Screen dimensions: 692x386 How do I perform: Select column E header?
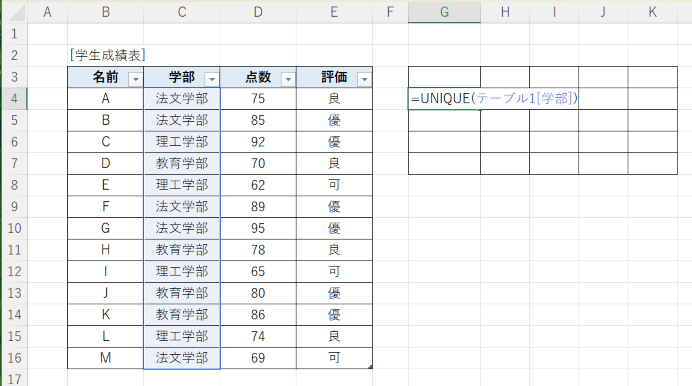click(335, 12)
